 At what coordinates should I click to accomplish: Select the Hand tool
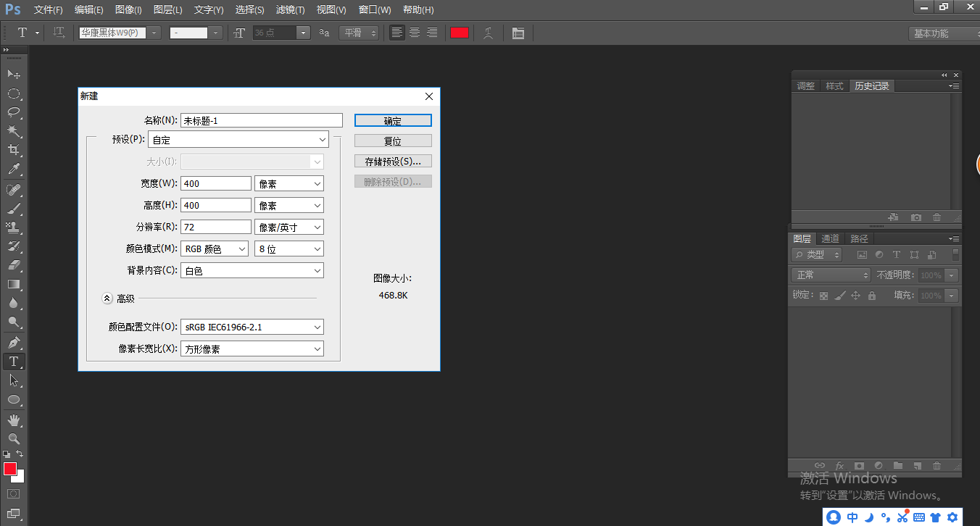tap(14, 419)
